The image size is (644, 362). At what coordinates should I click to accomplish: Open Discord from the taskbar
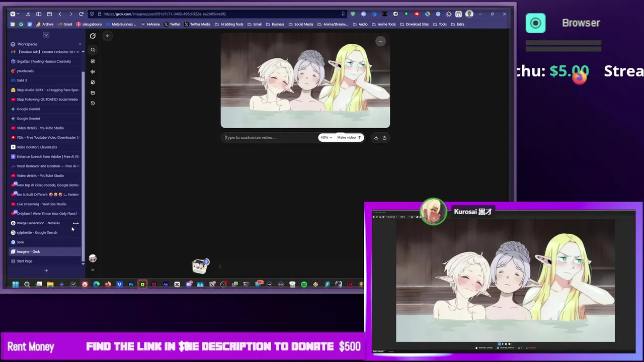click(189, 285)
